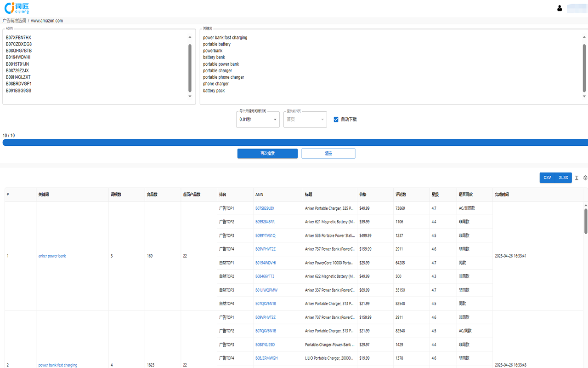Viewport: 588px width, 368px height.
Task: Click the 广告精准选词 breadcrumb
Action: click(x=14, y=21)
